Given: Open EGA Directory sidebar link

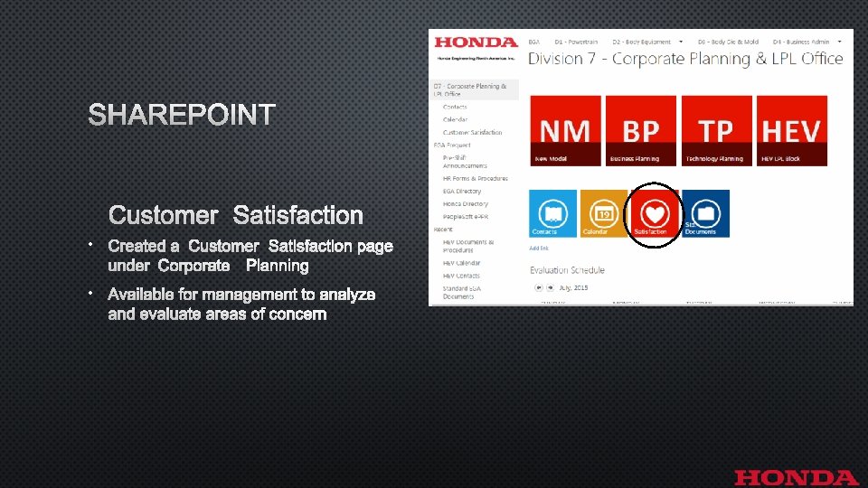Looking at the screenshot, I should tap(462, 192).
